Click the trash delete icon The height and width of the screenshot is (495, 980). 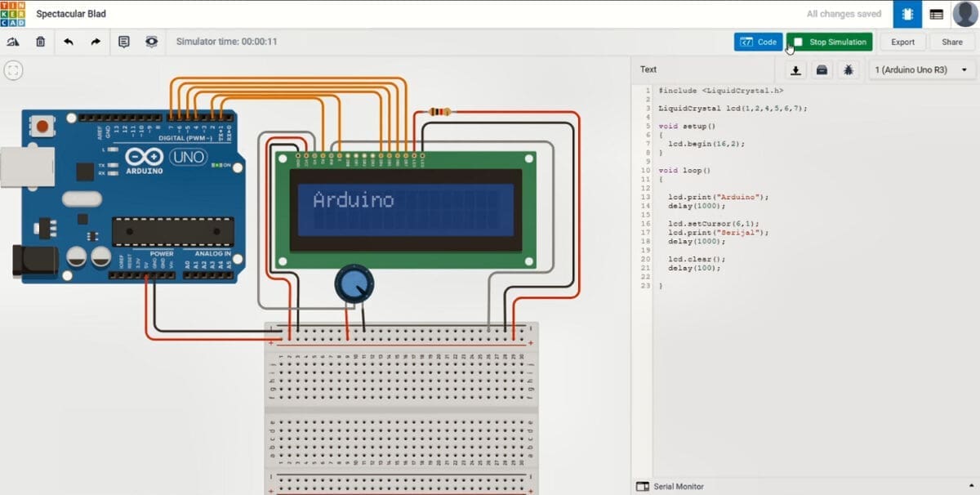pos(40,42)
